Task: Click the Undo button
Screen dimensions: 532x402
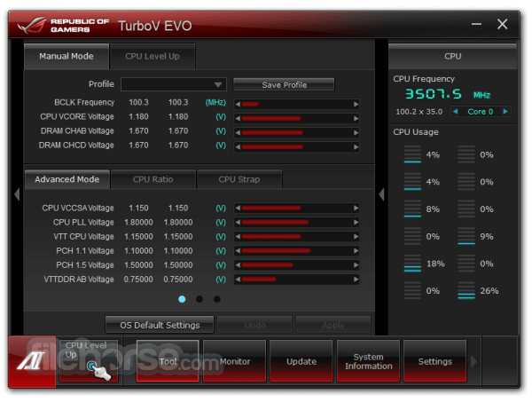Action: click(254, 325)
